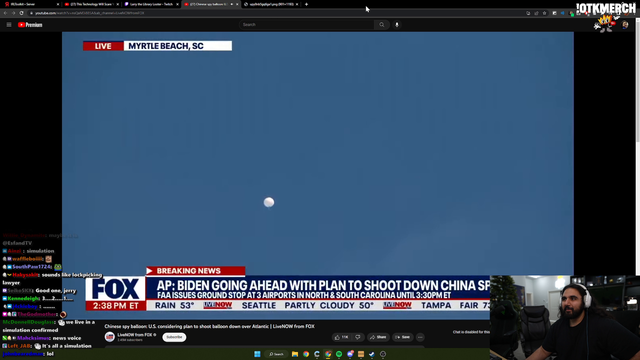Switch to 'This Technology Will Scare' YouTube tab
This screenshot has height=360, width=640.
coord(91,4)
